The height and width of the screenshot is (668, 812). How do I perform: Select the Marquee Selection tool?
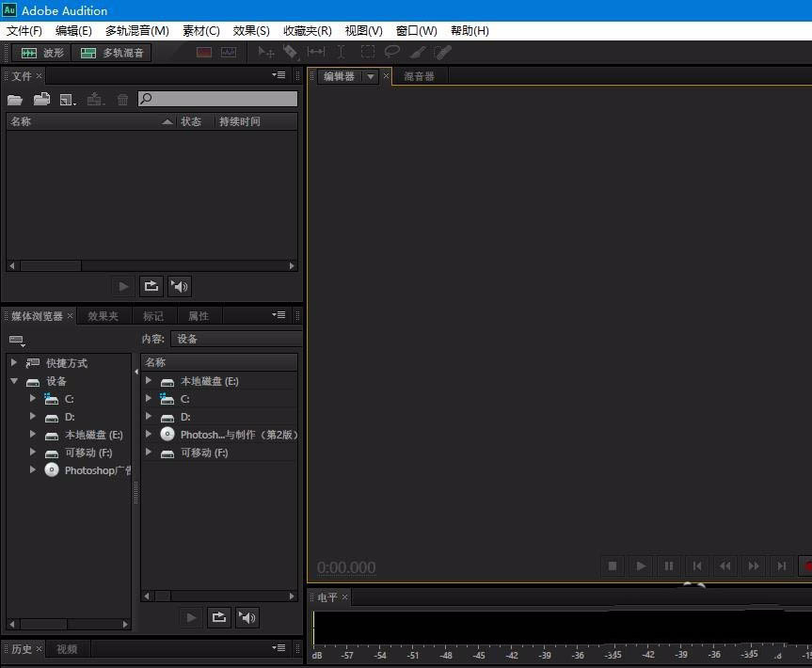367,52
